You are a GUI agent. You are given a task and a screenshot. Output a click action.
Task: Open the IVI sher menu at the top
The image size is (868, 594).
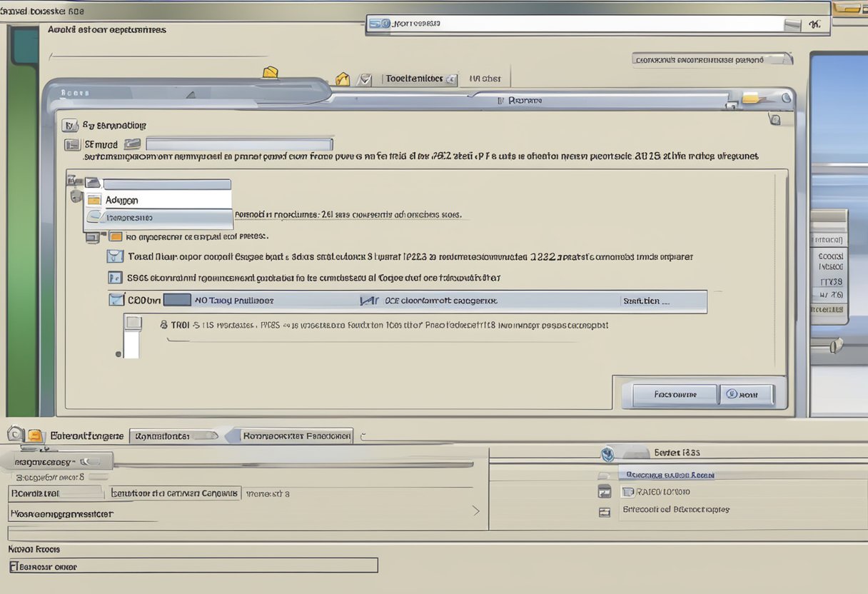click(x=484, y=79)
